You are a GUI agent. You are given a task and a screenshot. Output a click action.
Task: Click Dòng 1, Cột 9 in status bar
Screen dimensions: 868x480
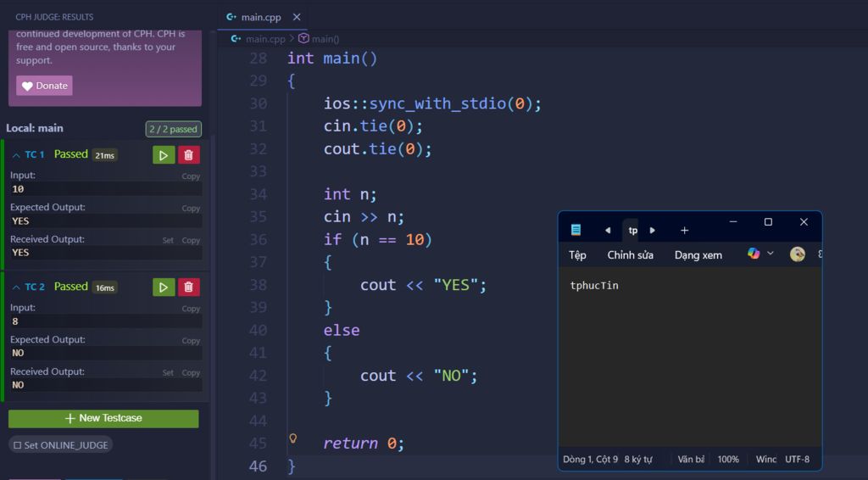point(590,460)
